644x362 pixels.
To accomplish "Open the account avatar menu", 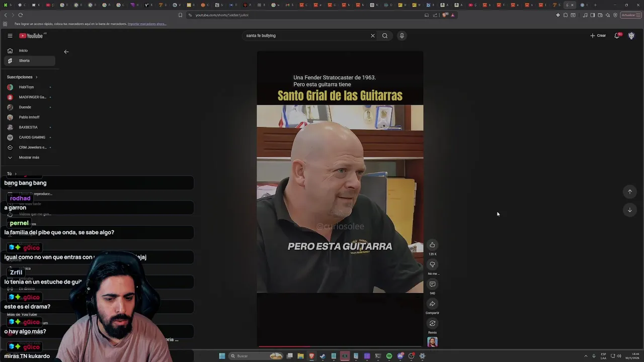I will coord(631,36).
